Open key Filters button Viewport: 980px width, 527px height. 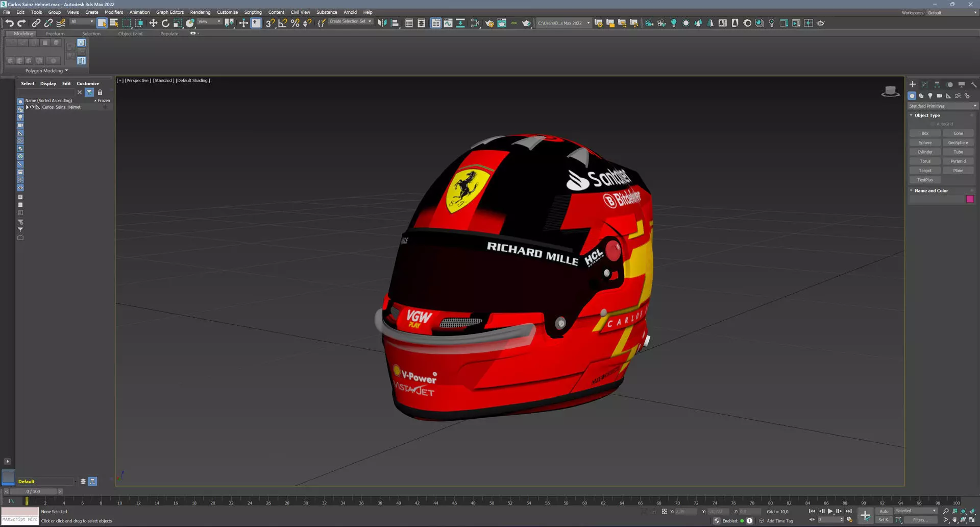click(x=920, y=520)
